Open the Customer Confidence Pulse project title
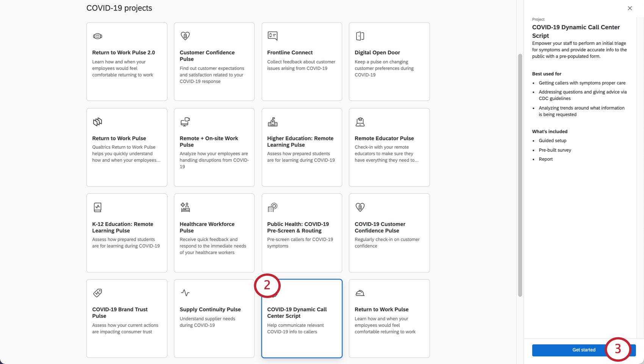Viewport: 644px width, 364px height. [x=207, y=56]
